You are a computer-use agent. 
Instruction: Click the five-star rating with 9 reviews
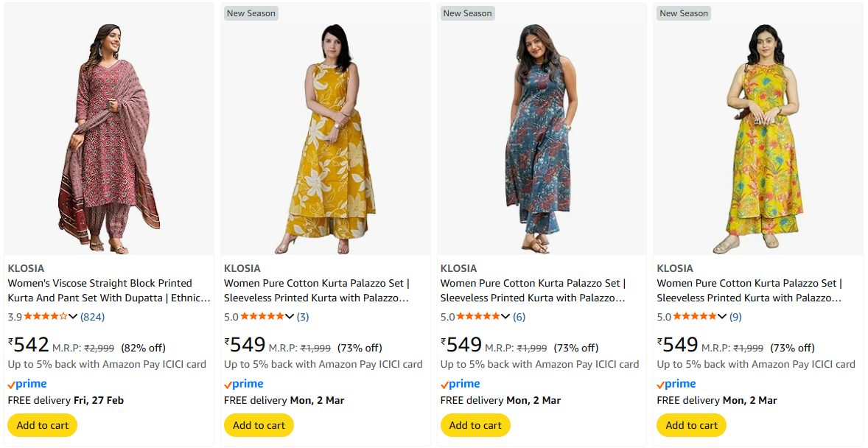[x=695, y=317]
